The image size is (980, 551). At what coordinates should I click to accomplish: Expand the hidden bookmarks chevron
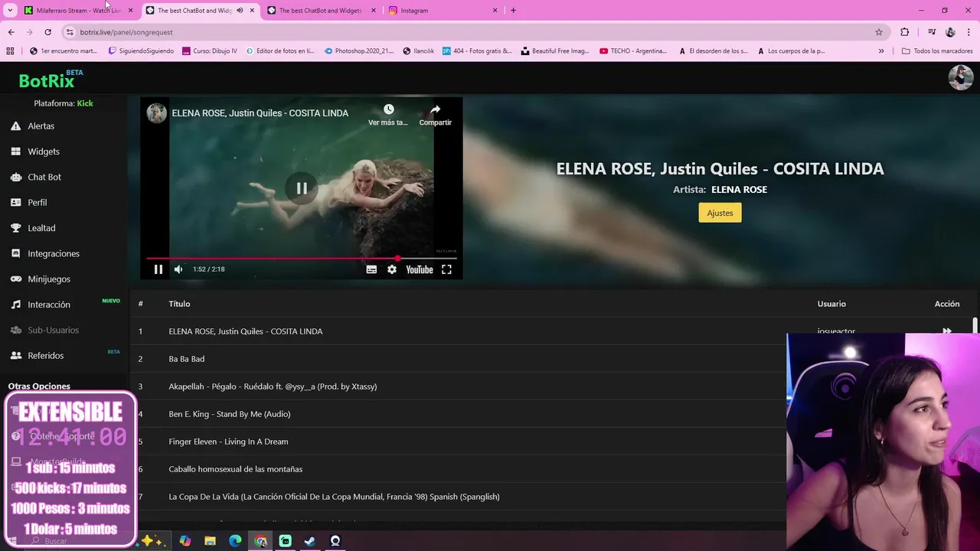[881, 51]
